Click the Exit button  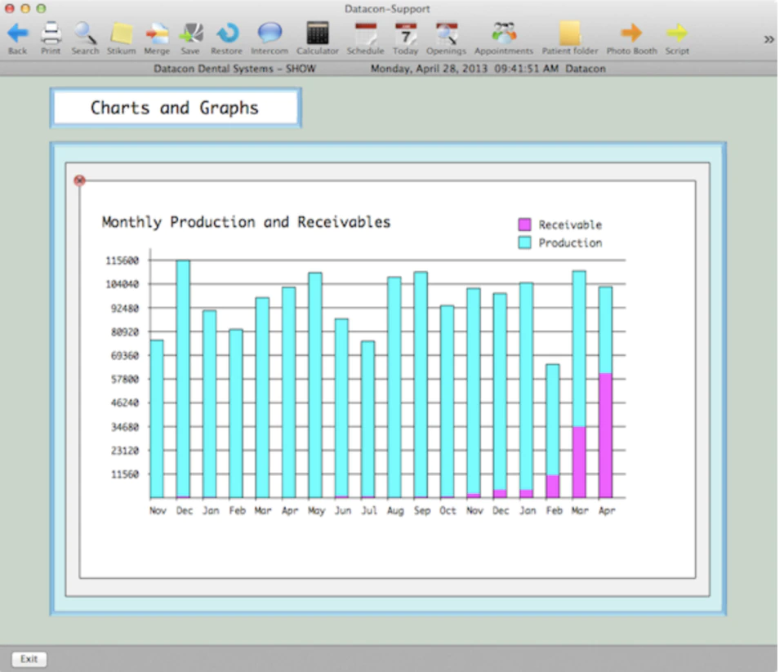tap(29, 659)
